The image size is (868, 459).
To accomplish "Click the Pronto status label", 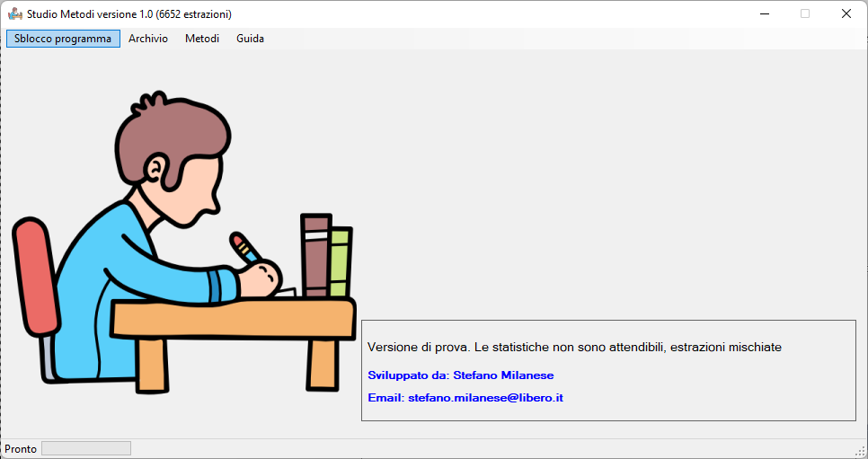I will tap(21, 449).
